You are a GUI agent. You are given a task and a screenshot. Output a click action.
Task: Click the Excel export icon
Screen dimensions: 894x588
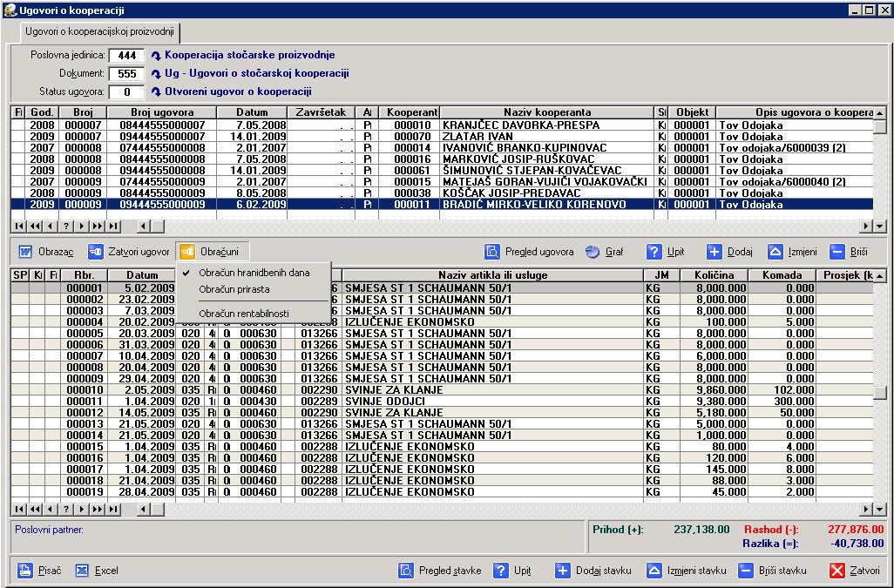82,571
